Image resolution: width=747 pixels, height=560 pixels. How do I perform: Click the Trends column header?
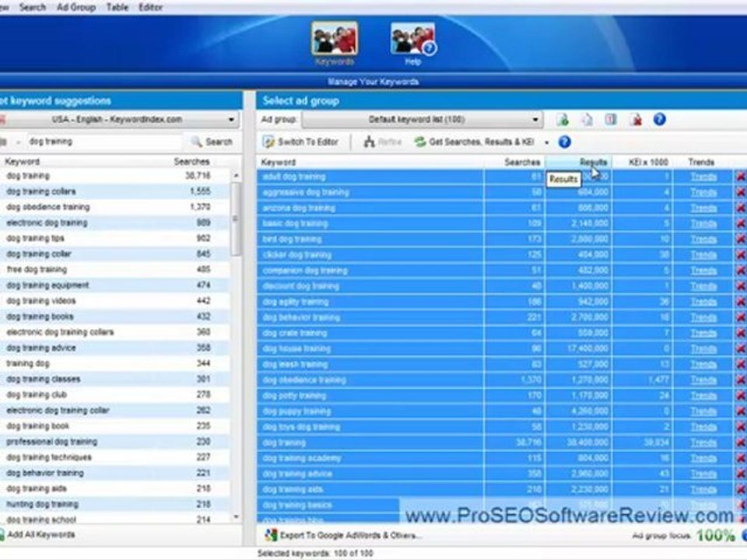702,163
